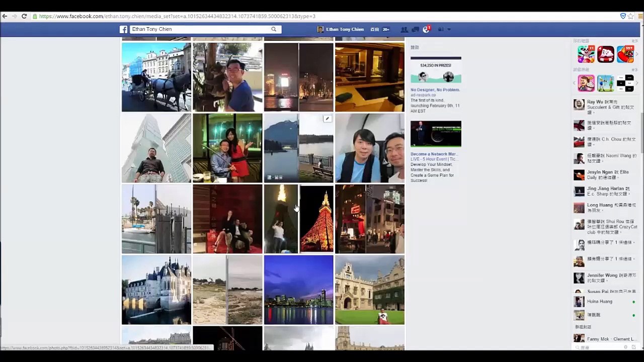Open the privacy shortcuts lock icon
Image resolution: width=644 pixels, height=362 pixels.
pos(441,30)
